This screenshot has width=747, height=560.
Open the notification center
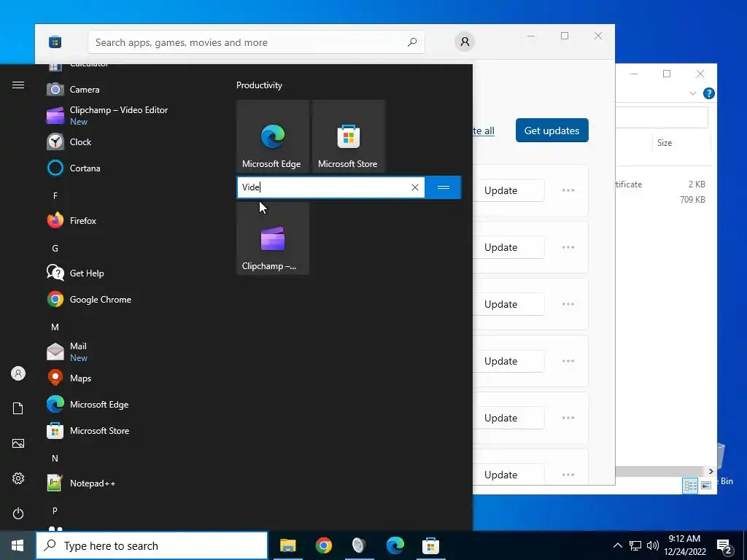click(724, 546)
